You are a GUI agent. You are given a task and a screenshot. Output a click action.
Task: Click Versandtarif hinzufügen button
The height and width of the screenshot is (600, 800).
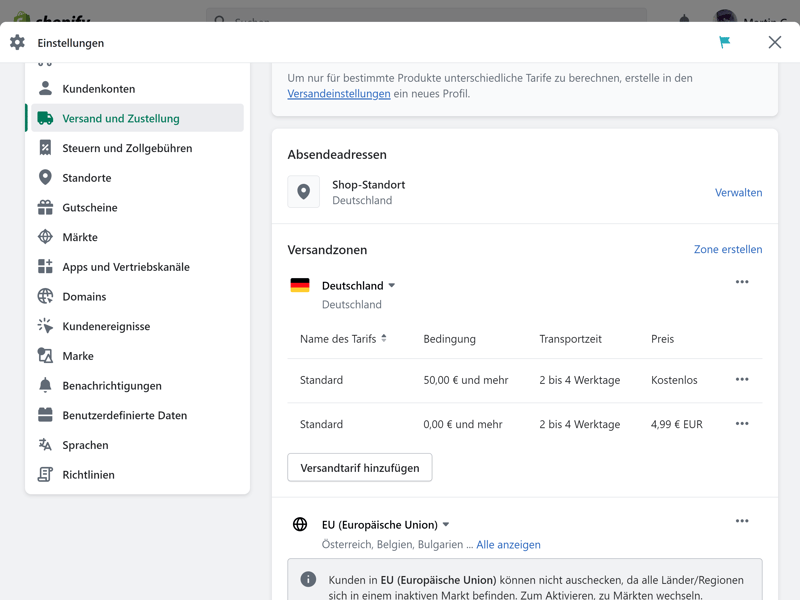[360, 468]
